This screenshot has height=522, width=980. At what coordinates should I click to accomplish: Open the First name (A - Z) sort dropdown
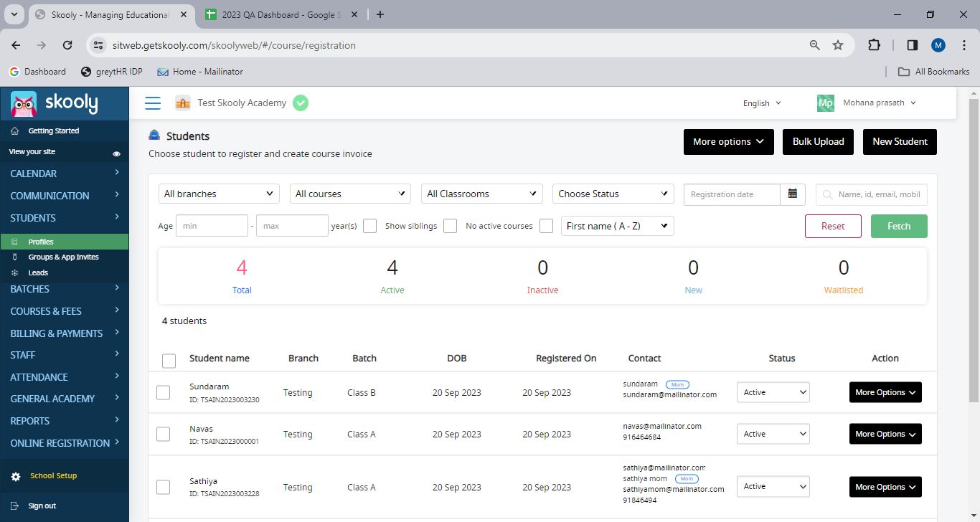click(618, 226)
